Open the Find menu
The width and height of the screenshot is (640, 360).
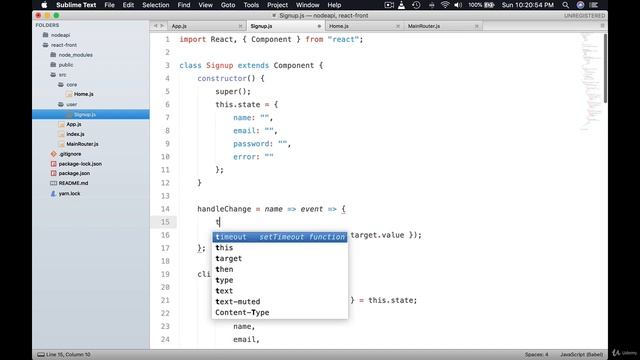[x=184, y=5]
